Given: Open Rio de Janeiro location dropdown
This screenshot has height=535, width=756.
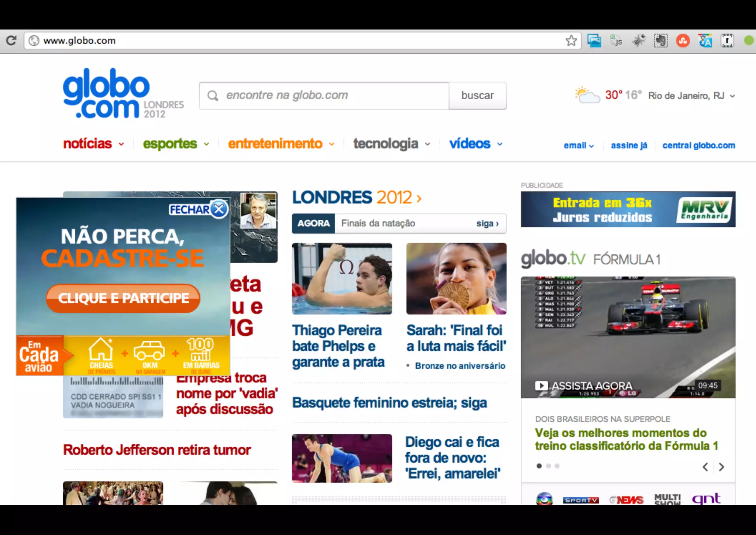Looking at the screenshot, I should point(732,96).
